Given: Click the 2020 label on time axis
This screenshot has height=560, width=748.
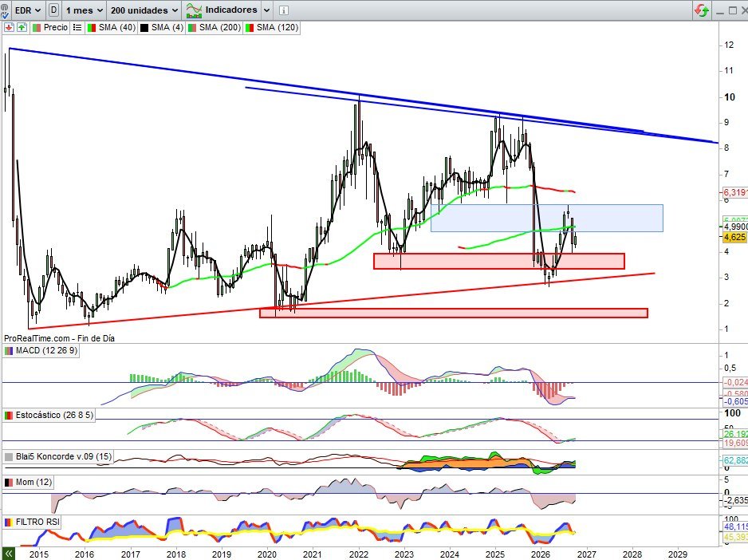Looking at the screenshot, I should pyautogui.click(x=266, y=554).
